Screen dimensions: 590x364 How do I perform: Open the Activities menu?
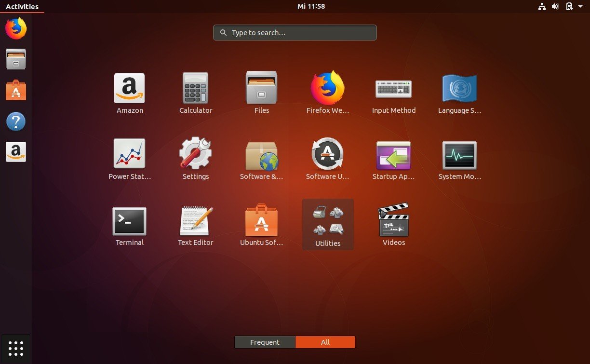pos(23,6)
